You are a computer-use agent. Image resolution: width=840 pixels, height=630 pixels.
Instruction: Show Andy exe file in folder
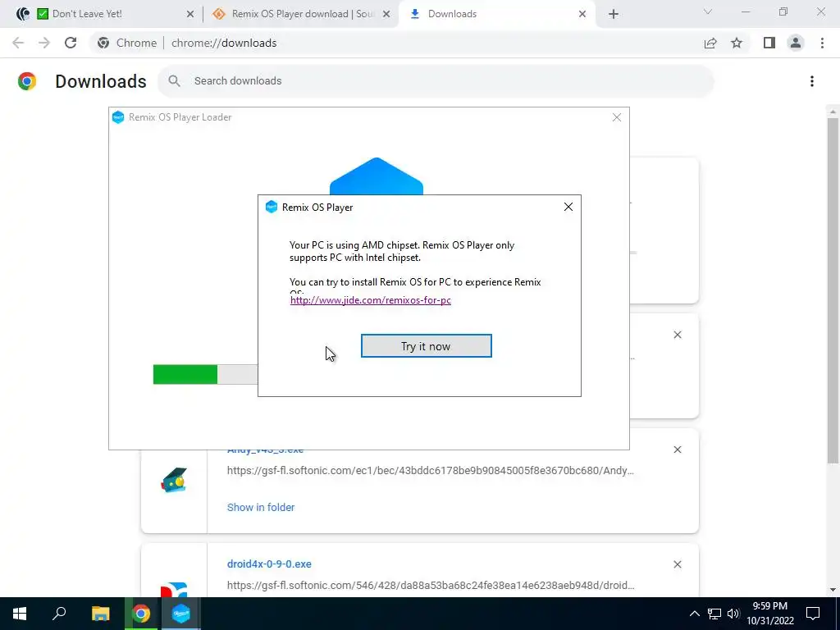point(261,507)
